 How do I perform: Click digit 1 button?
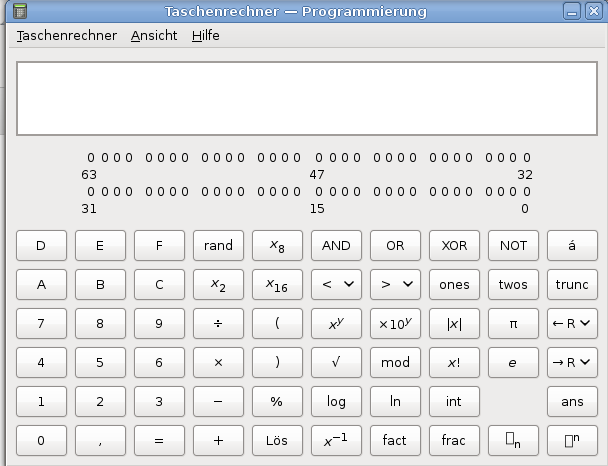[41, 401]
